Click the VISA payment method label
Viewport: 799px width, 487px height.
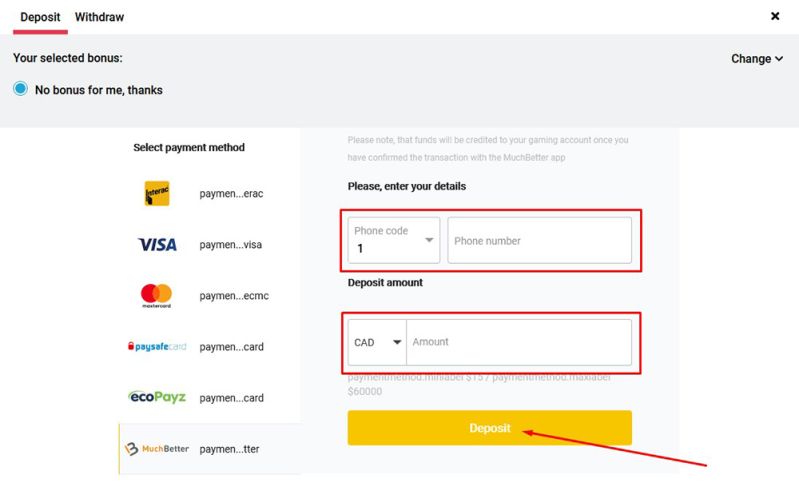231,245
